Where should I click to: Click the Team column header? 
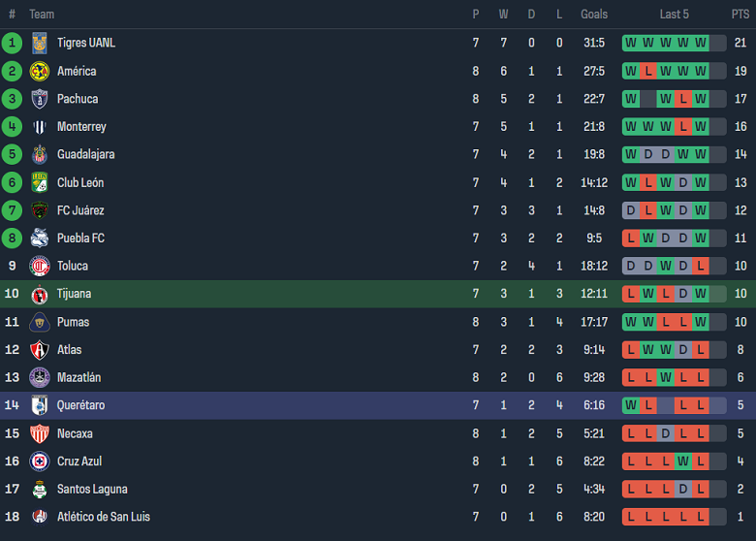pyautogui.click(x=42, y=15)
